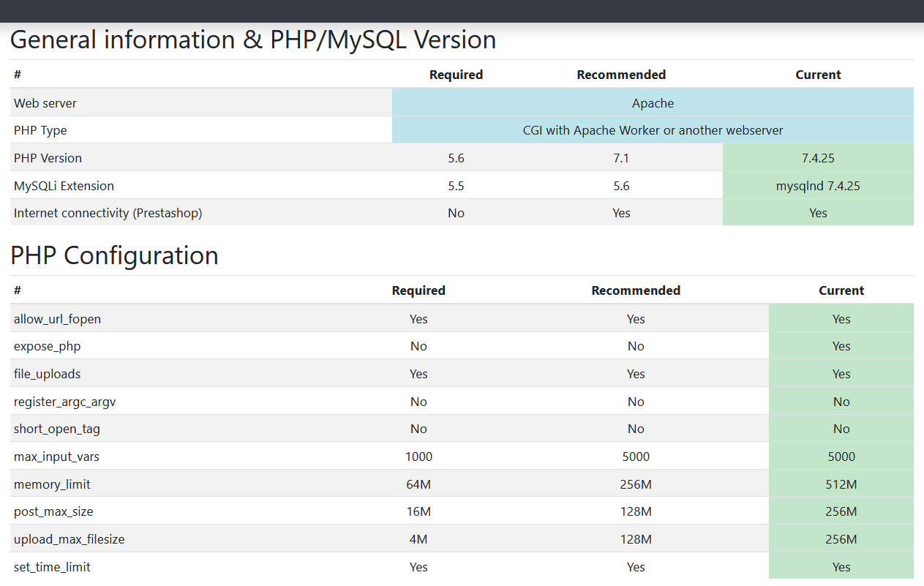This screenshot has height=586, width=924.
Task: Click the post_max_size required value 16M
Action: pyautogui.click(x=418, y=511)
